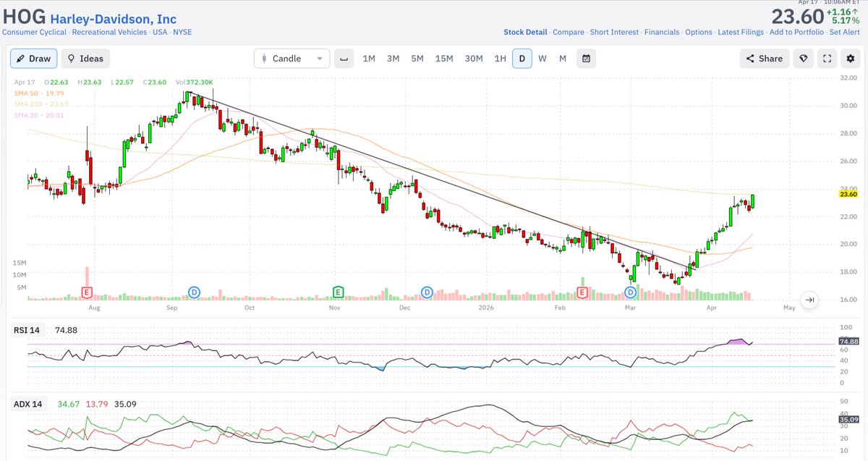This screenshot has height=461, width=868.
Task: Click the Recreational Vehicles industry link
Action: click(x=110, y=33)
